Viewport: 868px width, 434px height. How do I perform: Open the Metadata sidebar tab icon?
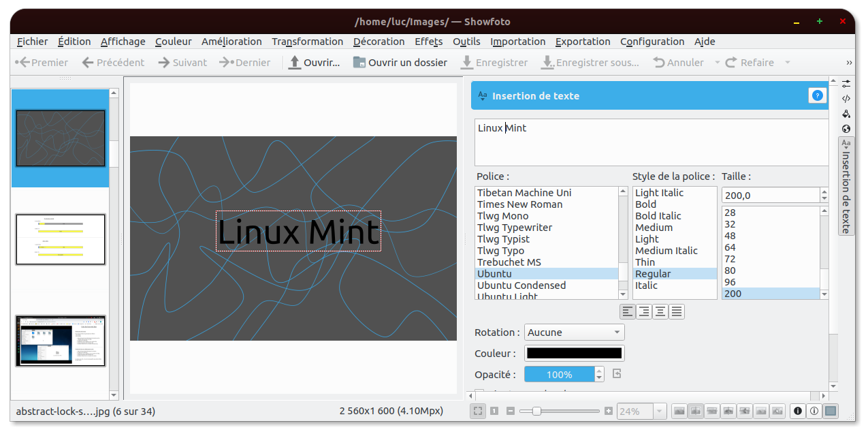coord(846,99)
